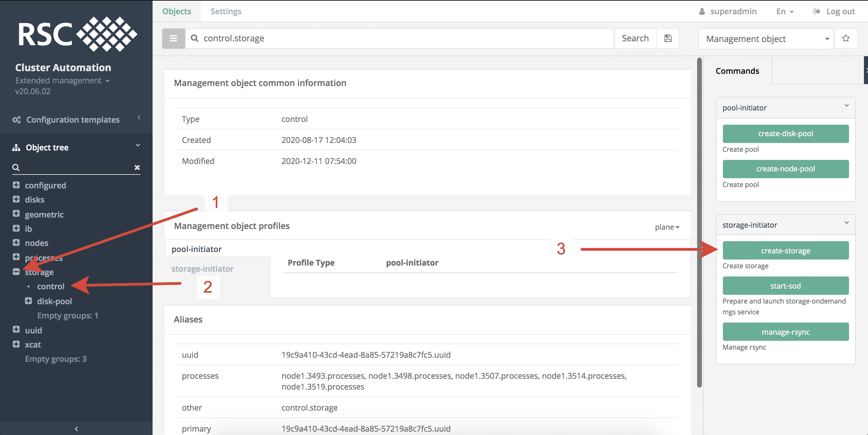Open the Management object dropdown

click(766, 39)
